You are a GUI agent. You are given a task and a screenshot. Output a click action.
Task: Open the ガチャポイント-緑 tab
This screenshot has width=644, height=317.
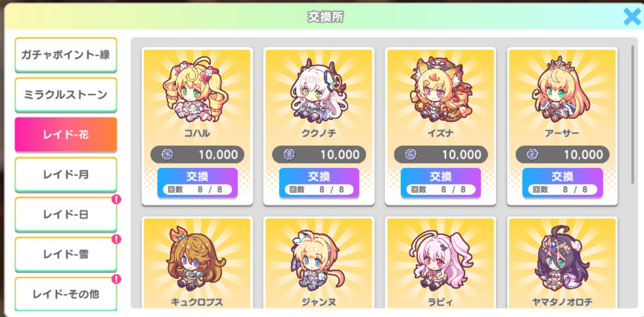[x=66, y=54]
